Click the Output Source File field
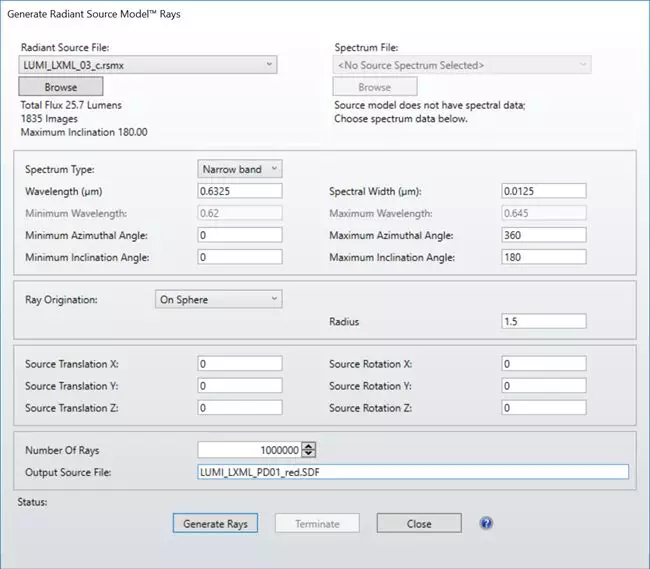 tap(412, 472)
